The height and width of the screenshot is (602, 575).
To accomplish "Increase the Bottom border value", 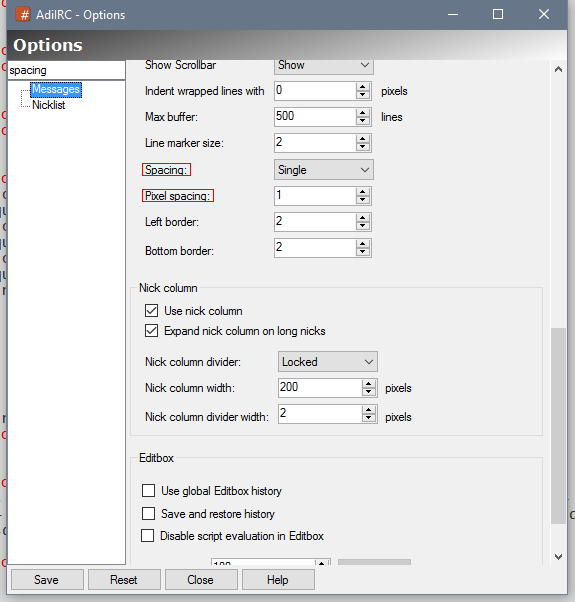I will 362,244.
